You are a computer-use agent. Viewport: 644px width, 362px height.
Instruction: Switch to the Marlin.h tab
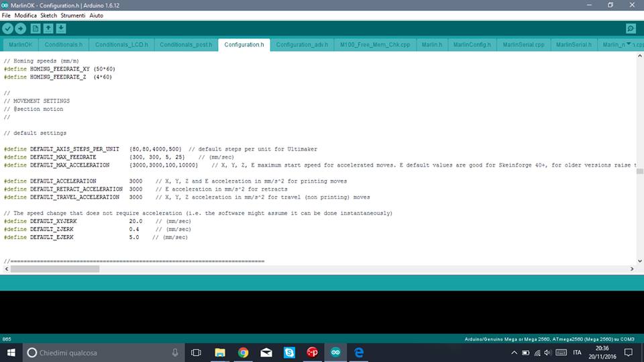(431, 44)
